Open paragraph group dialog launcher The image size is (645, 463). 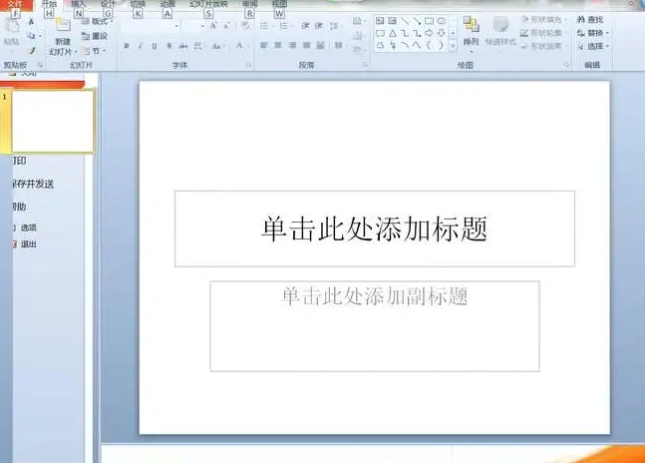point(364,65)
